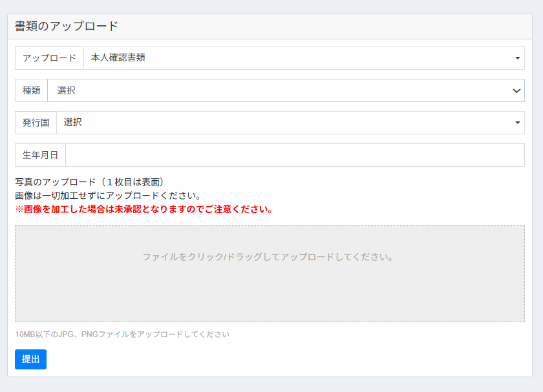543x392 pixels.
Task: Click the caret arrow in 発行国 field
Action: point(518,123)
